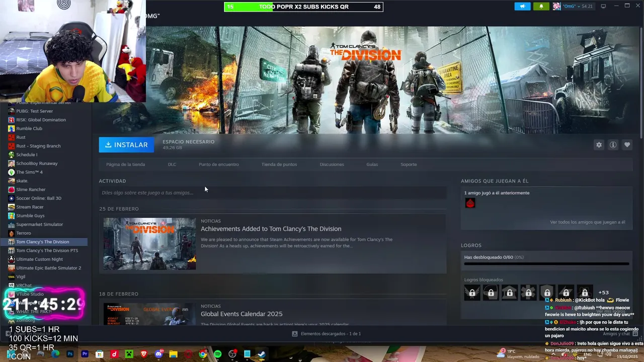Select Terroro in library list
The image size is (644, 362).
[x=24, y=233]
